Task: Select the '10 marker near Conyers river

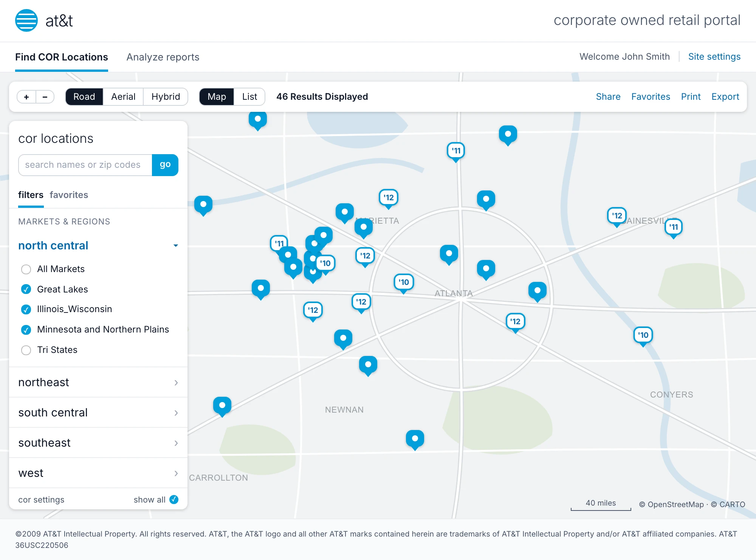Action: [643, 336]
